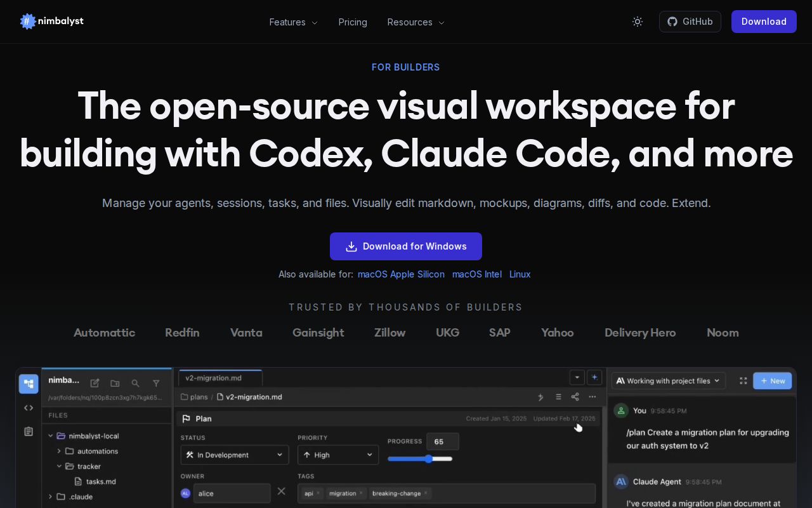Screen dimensions: 812x508
Task: Remove the breaking-change tag
Action: click(x=426, y=493)
